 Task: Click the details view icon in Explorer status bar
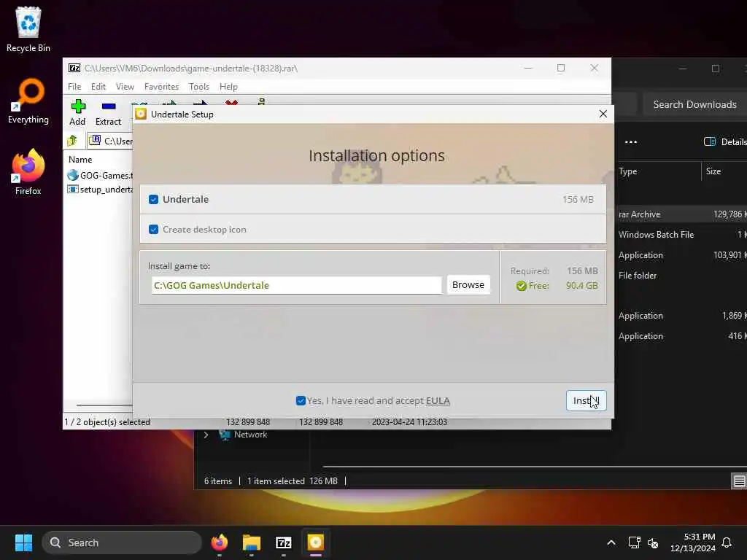[x=739, y=481]
